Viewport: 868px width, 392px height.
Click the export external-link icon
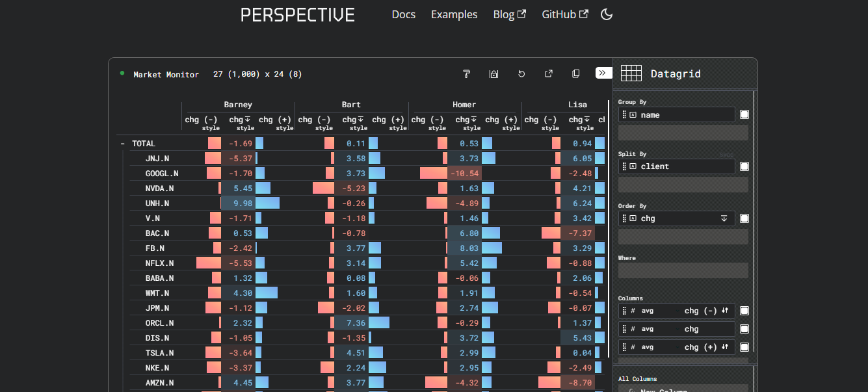(x=548, y=74)
